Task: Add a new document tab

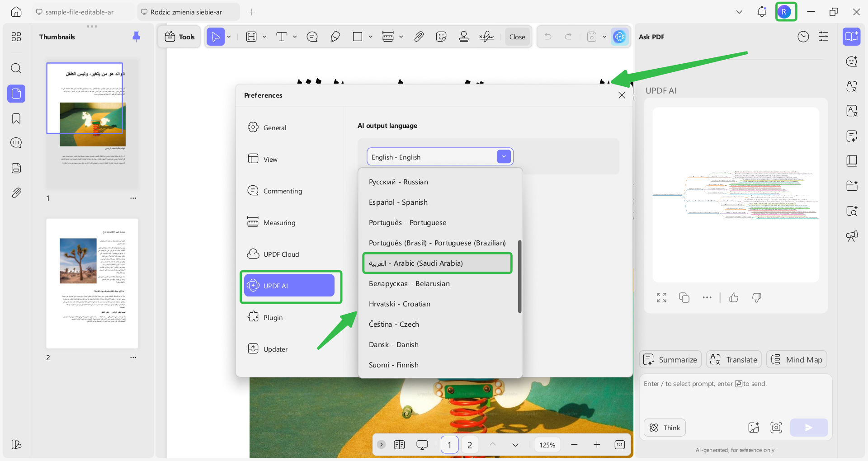Action: [x=252, y=12]
